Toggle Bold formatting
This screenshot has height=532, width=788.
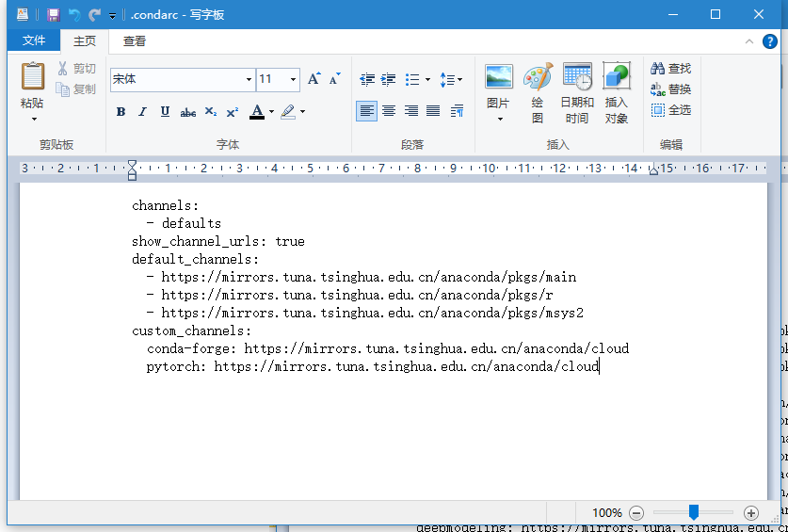121,112
